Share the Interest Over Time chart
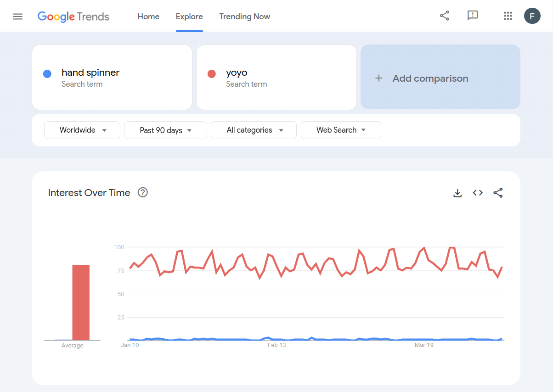 coord(498,193)
